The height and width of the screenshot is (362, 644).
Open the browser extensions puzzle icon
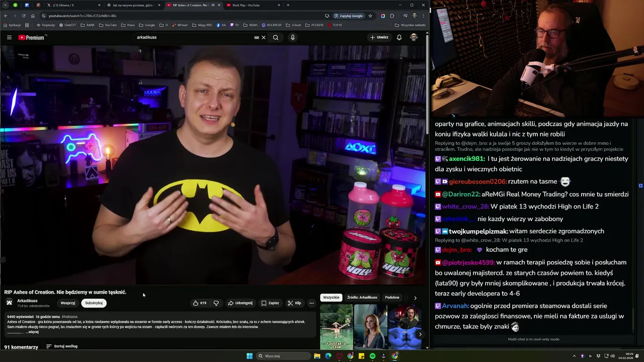click(x=392, y=16)
